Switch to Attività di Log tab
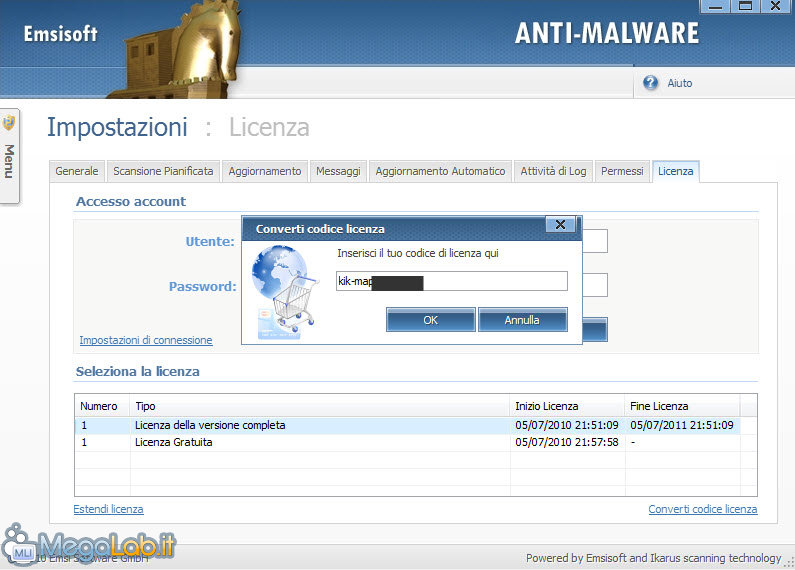This screenshot has height=570, width=795. pos(553,171)
